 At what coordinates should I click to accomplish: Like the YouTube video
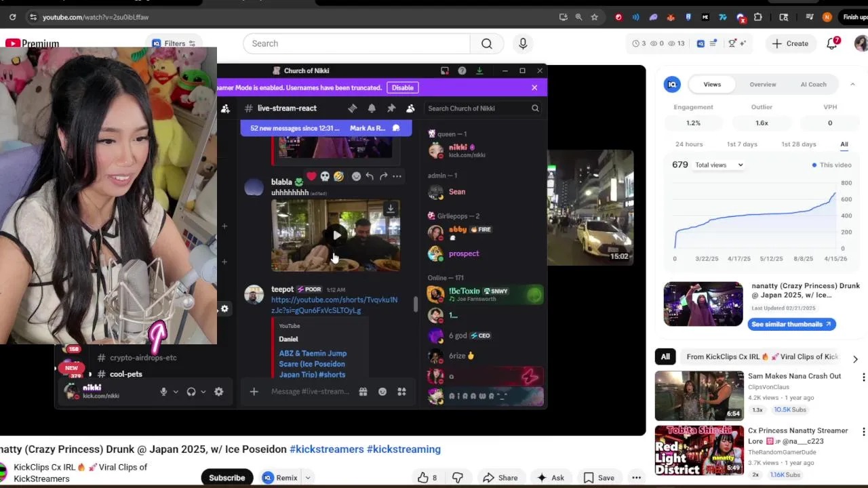[428, 478]
